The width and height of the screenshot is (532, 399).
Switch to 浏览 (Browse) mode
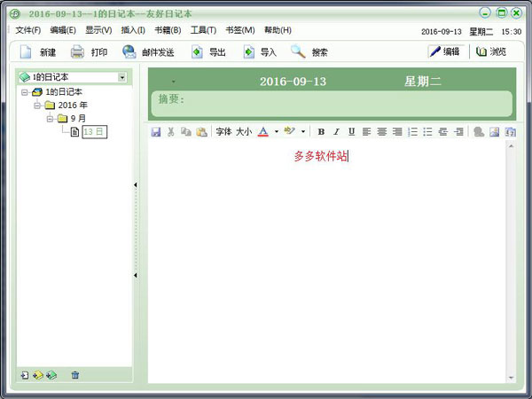point(491,51)
